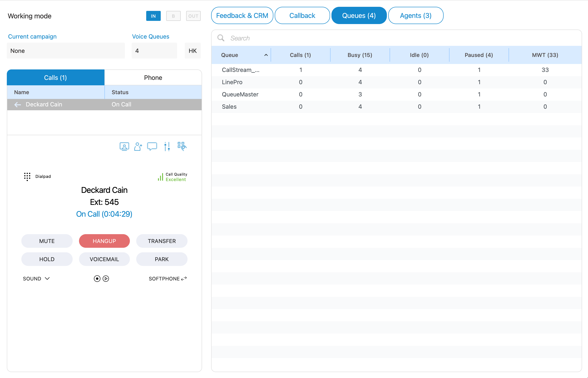Switch to the Agents (3) tab
Image resolution: width=588 pixels, height=378 pixels.
coord(416,15)
